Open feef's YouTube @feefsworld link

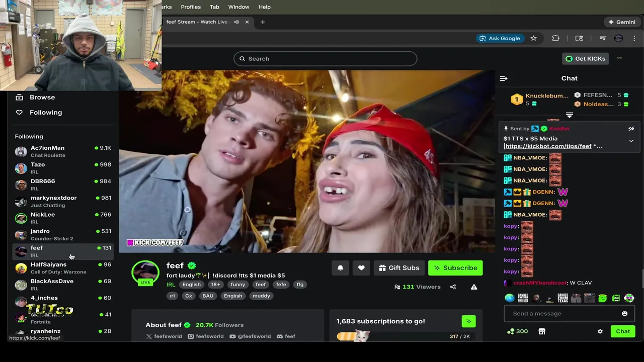(x=250, y=336)
